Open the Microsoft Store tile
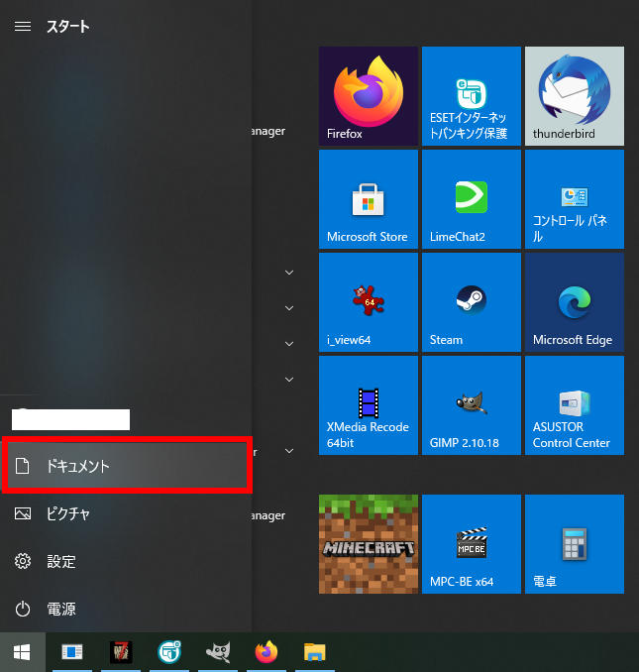The height and width of the screenshot is (672, 639). (x=369, y=199)
